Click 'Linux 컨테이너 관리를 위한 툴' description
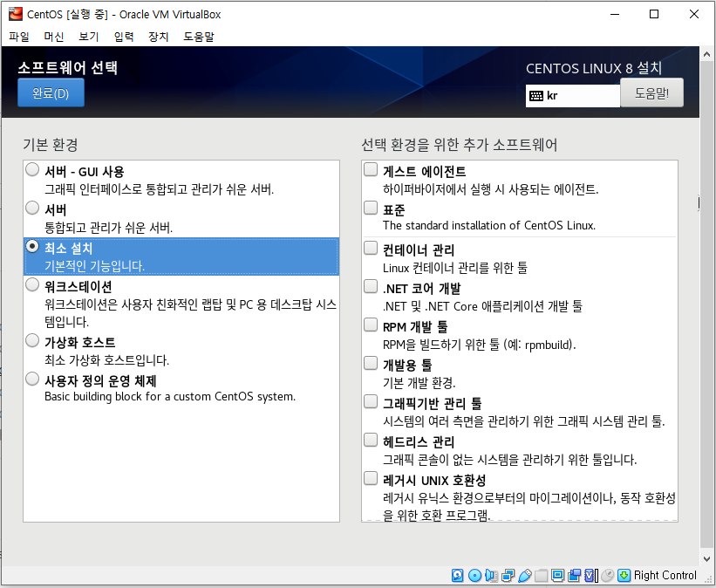This screenshot has height=588, width=716. click(455, 268)
